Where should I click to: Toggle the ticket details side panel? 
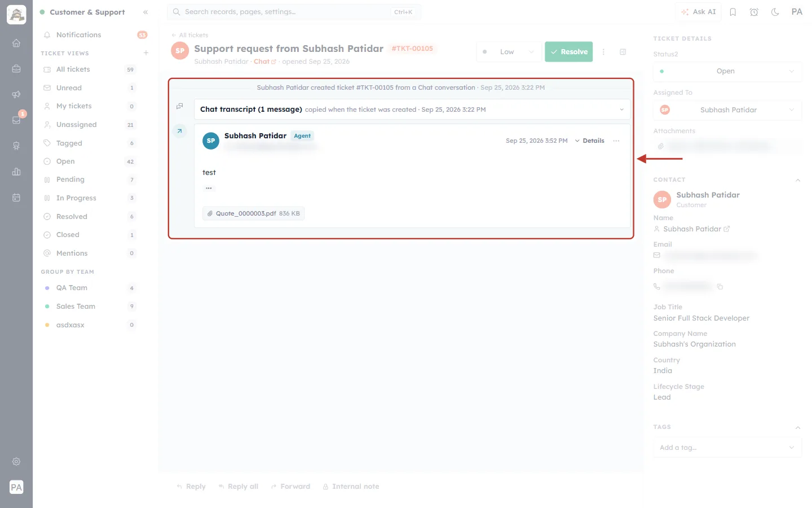pos(623,52)
